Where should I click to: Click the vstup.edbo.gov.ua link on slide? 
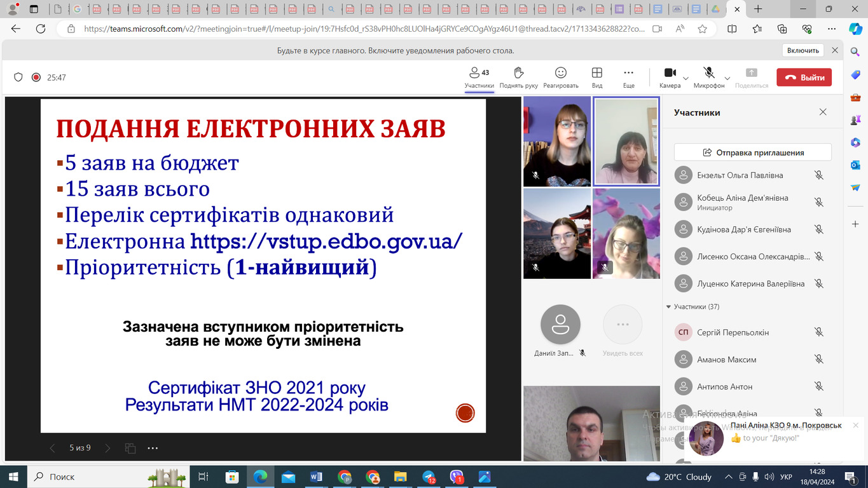click(x=326, y=241)
